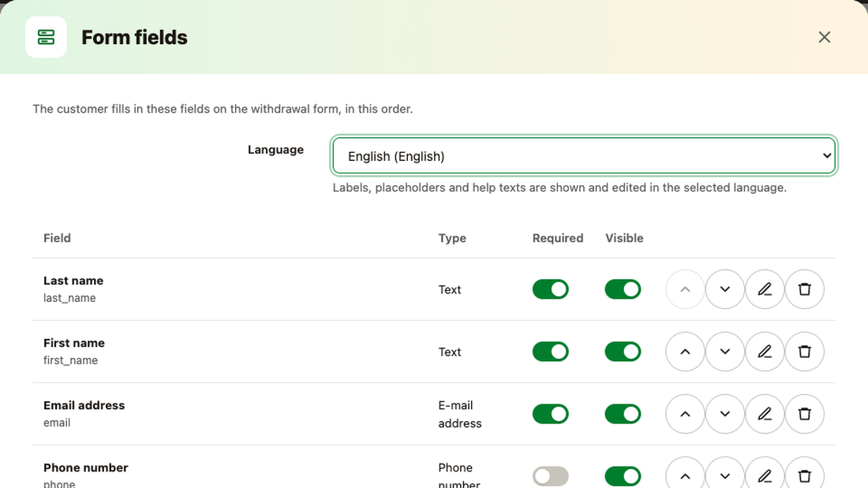Click the 'Field' column header
868x488 pixels.
57,238
